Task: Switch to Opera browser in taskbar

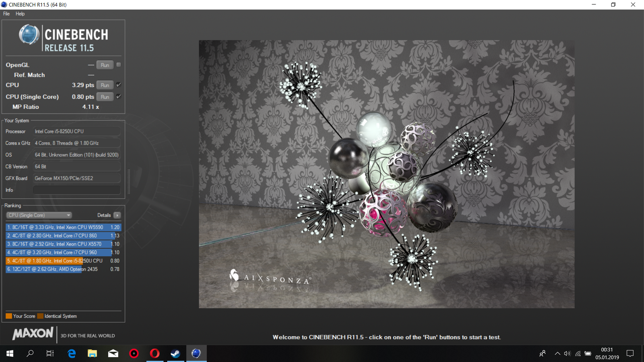Action: tap(155, 353)
